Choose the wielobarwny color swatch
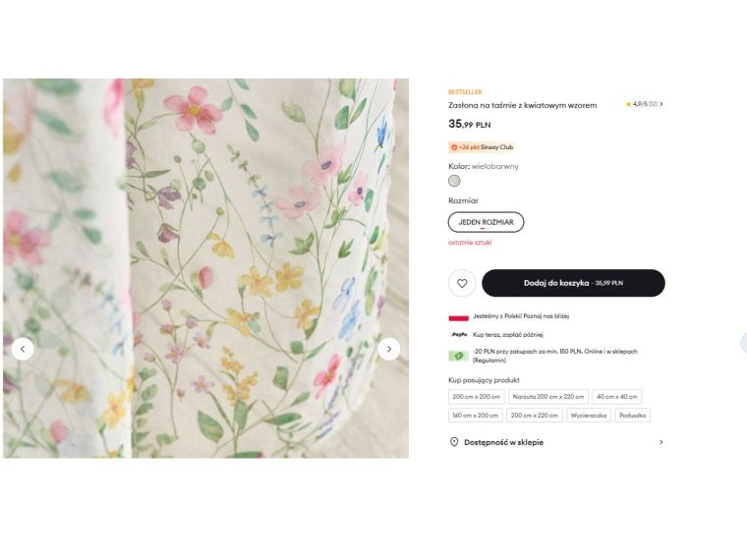This screenshot has width=747, height=560. tap(454, 181)
